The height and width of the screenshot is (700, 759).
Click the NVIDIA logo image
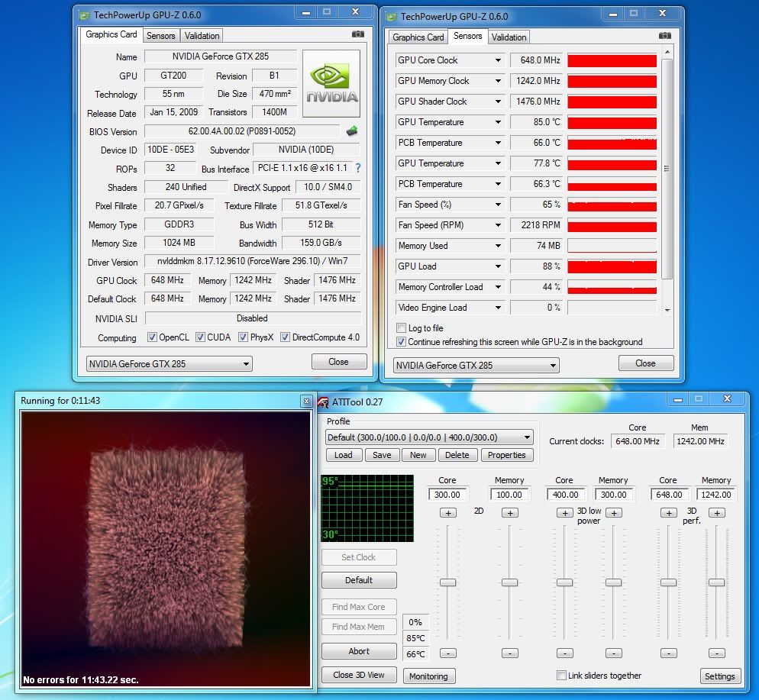331,83
